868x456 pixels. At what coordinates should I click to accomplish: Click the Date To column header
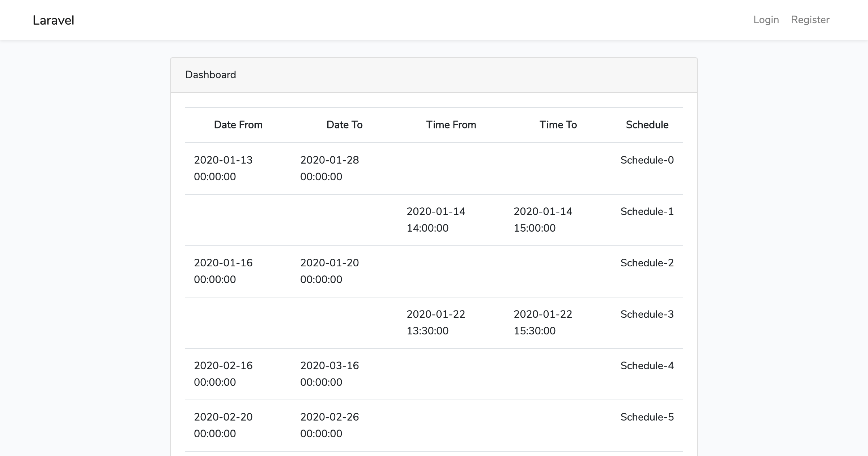(x=344, y=124)
